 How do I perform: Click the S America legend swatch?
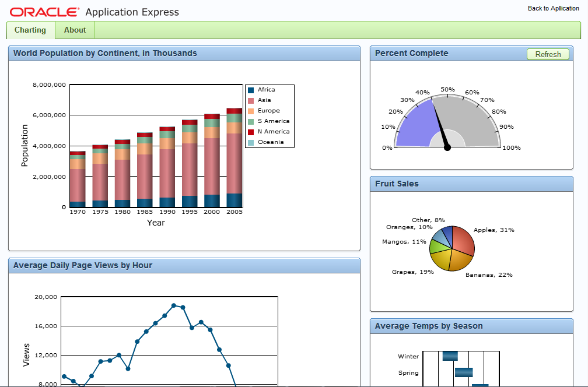(x=251, y=121)
